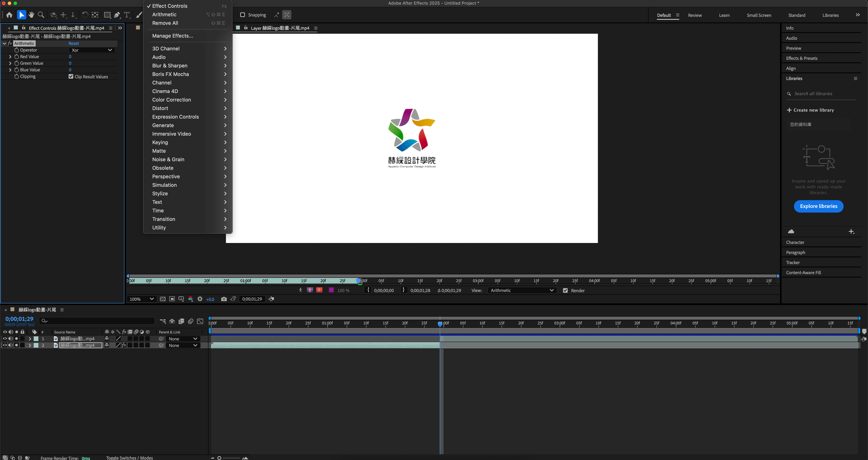Screen dimensions: 868x460
Task: Click the region of interest icon
Action: point(172,299)
